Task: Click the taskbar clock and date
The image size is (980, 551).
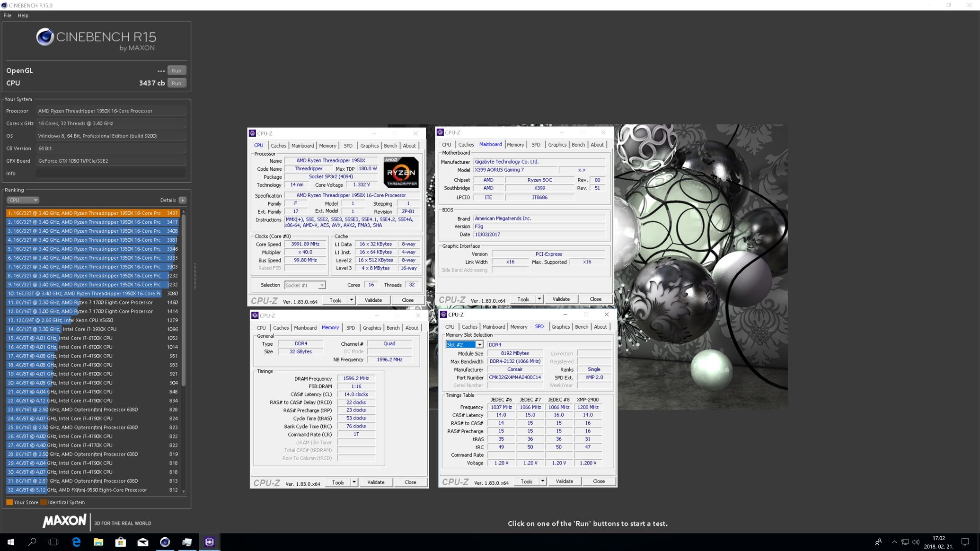Action: pyautogui.click(x=938, y=542)
